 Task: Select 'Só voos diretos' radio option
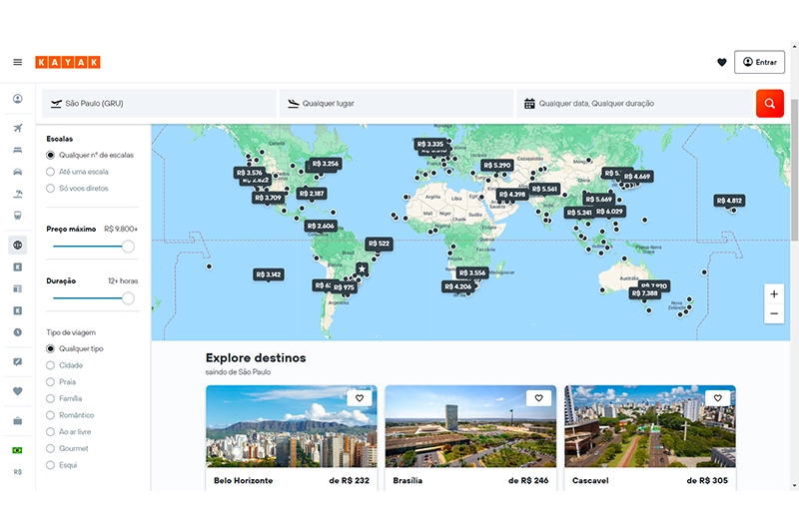[51, 189]
